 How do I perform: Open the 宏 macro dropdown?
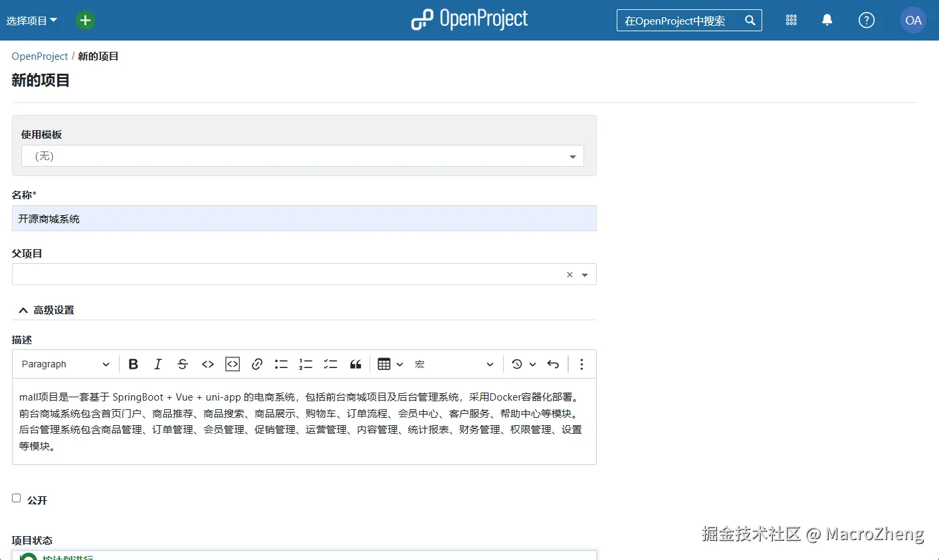coord(455,364)
